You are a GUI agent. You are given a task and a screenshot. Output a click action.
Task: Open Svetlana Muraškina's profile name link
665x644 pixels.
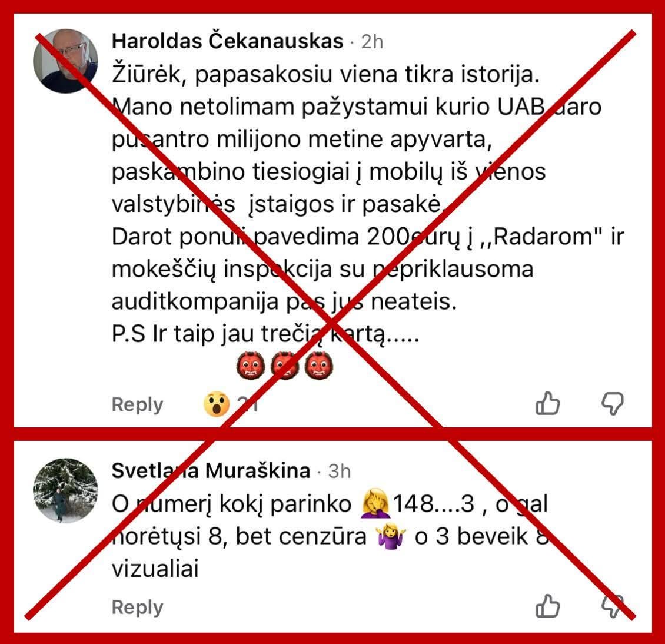(211, 470)
